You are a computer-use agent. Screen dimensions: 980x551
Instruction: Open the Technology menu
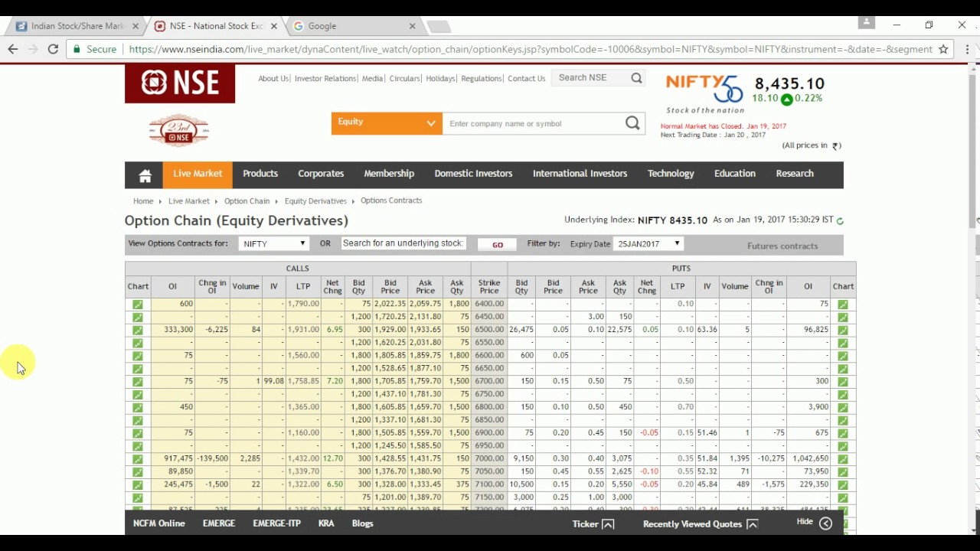[671, 174]
